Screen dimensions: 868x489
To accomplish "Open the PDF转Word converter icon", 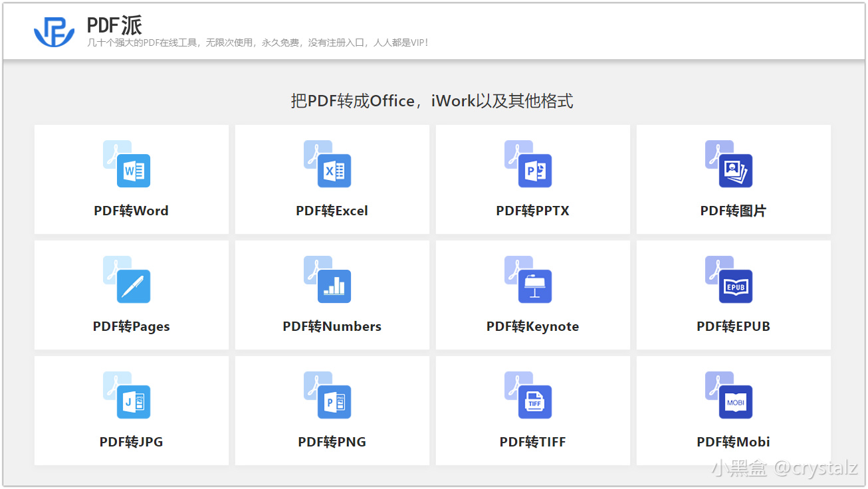I will [x=127, y=164].
